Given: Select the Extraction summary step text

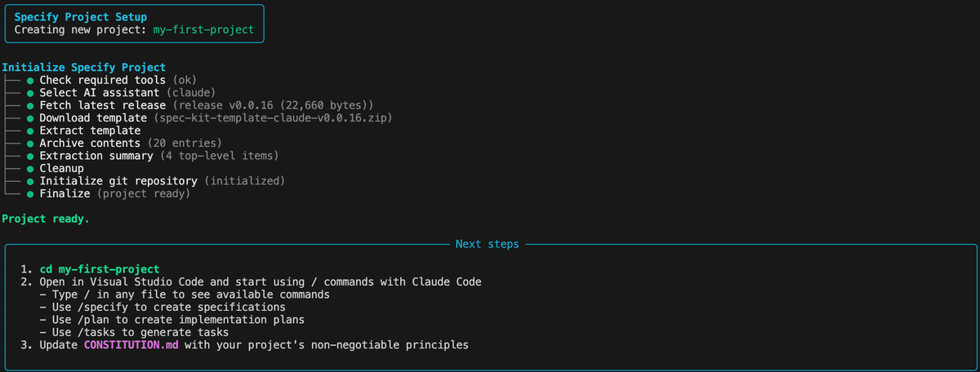Looking at the screenshot, I should (x=96, y=156).
